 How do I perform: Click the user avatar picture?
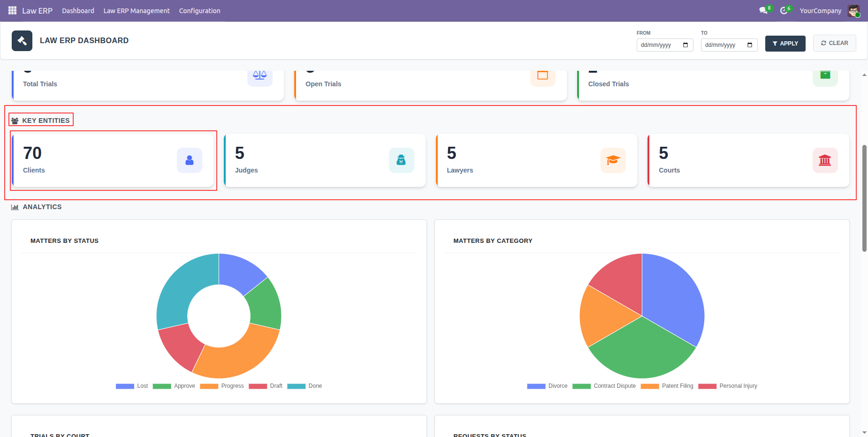tap(853, 11)
